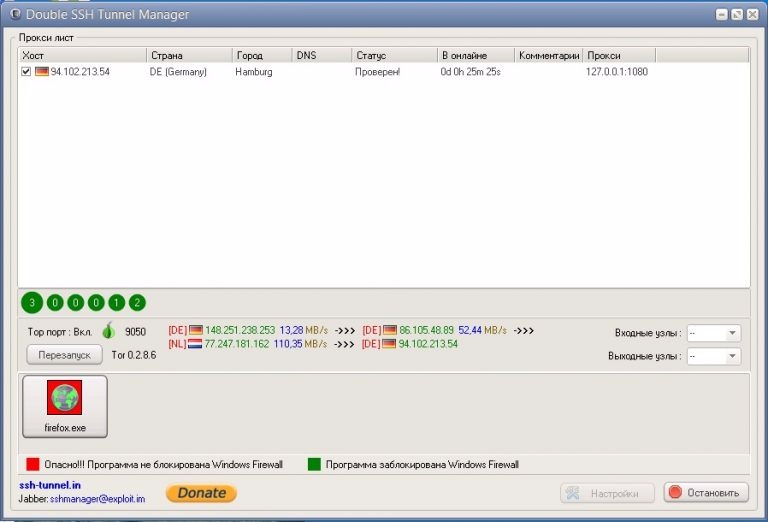Viewport: 768px width, 522px height.
Task: Click the green circle showing 3
Action: coord(33,303)
